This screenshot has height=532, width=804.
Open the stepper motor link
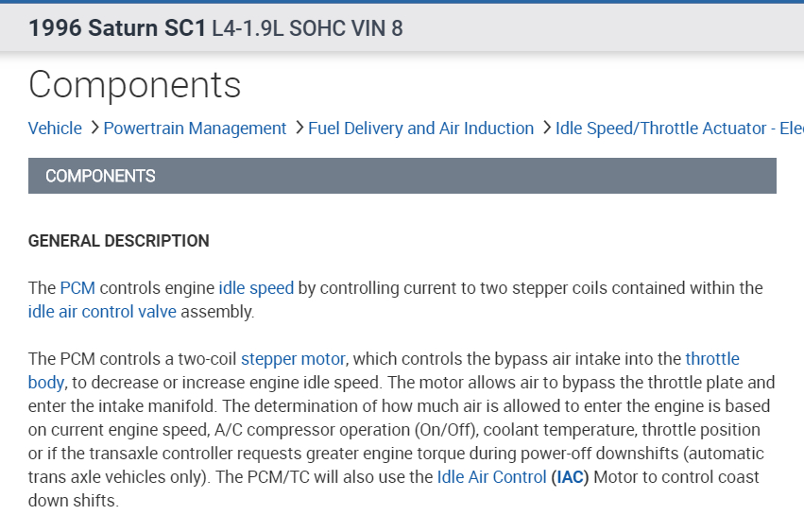(x=293, y=358)
